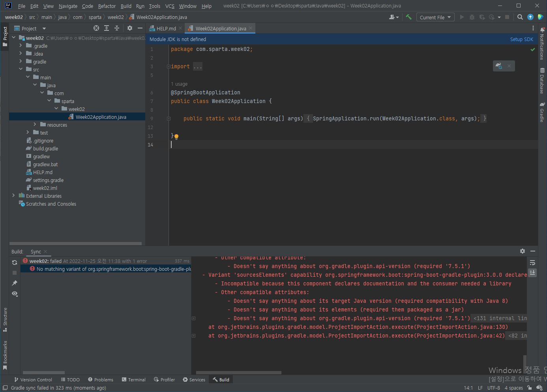The image size is (547, 392).
Task: Expand the .idea folder node
Action: (x=21, y=54)
